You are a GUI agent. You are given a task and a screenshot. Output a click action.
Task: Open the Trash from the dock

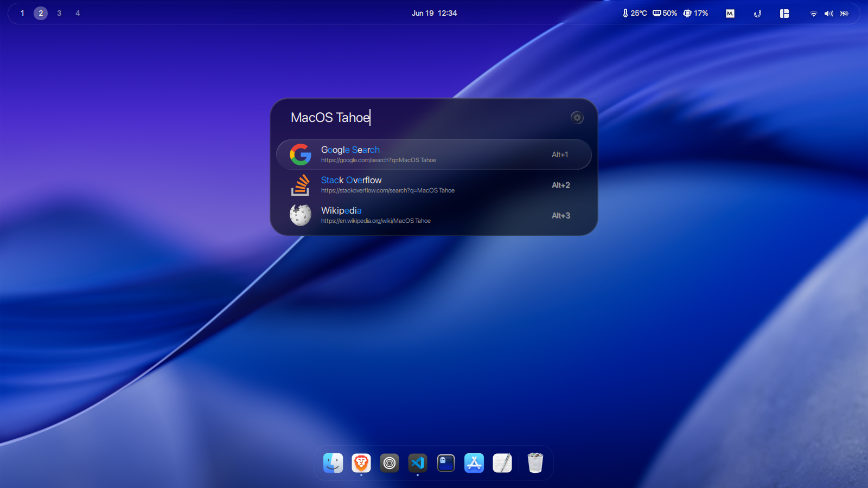pos(535,463)
